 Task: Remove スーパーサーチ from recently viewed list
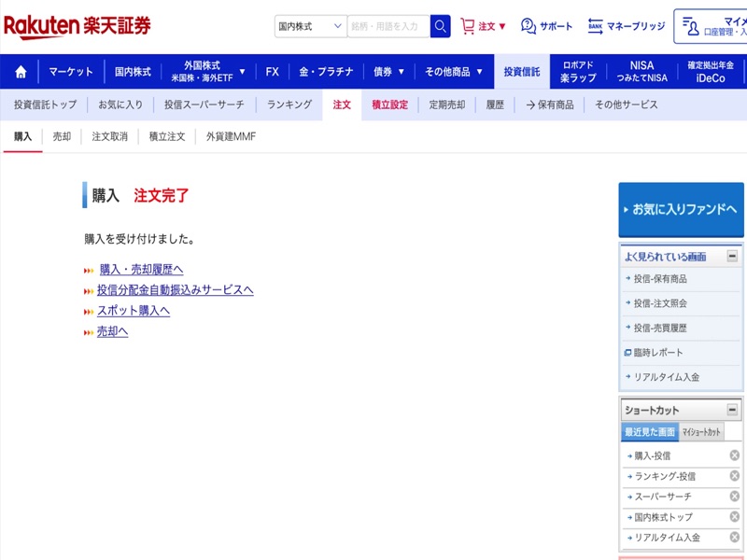tap(734, 497)
